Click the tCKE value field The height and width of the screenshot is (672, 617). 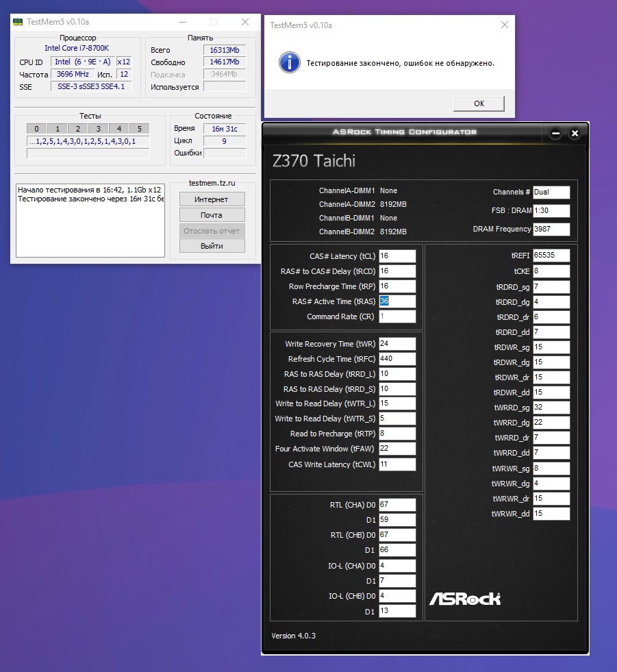tap(551, 271)
